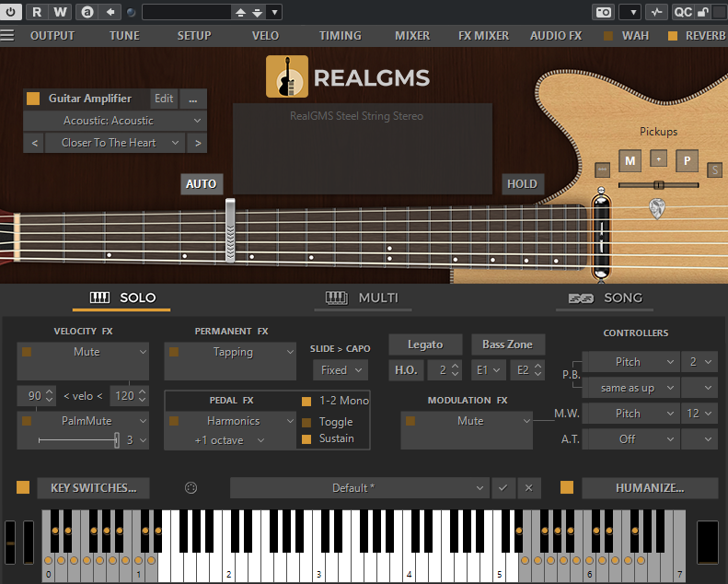
Task: Click the HOLD button
Action: 523,184
